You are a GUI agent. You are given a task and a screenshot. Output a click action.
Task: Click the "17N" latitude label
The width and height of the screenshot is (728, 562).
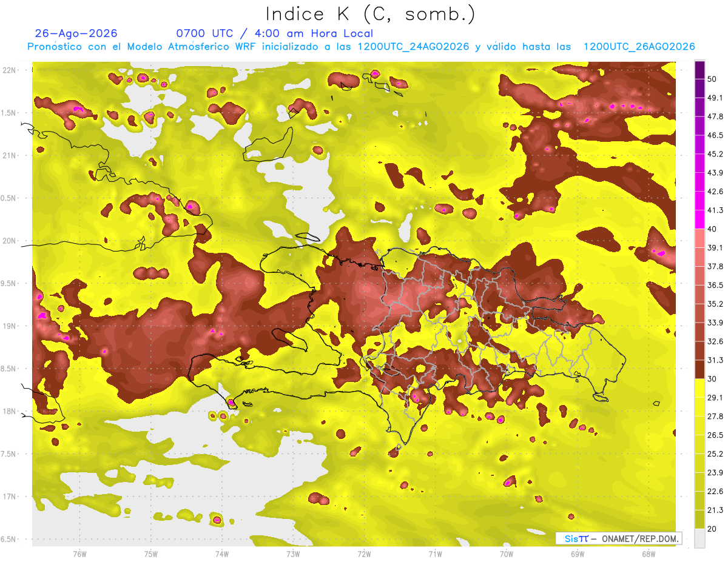click(x=9, y=497)
